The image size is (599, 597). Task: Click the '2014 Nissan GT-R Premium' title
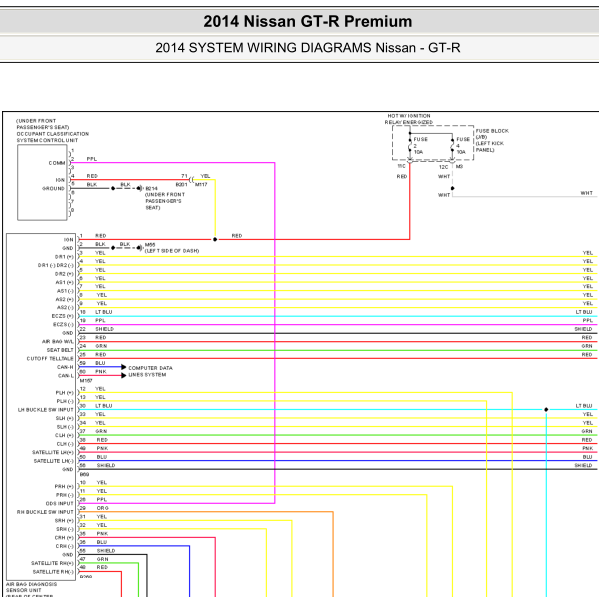[x=308, y=21]
